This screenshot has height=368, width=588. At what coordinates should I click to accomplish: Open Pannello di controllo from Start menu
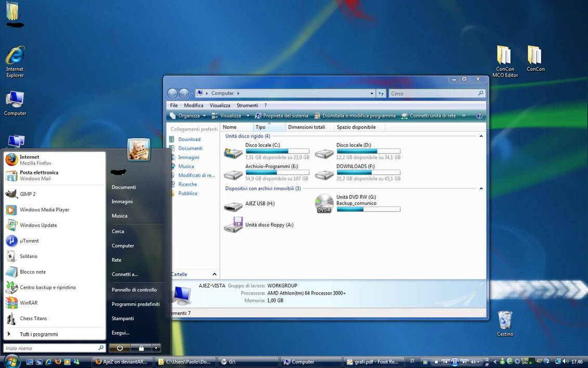coord(134,290)
